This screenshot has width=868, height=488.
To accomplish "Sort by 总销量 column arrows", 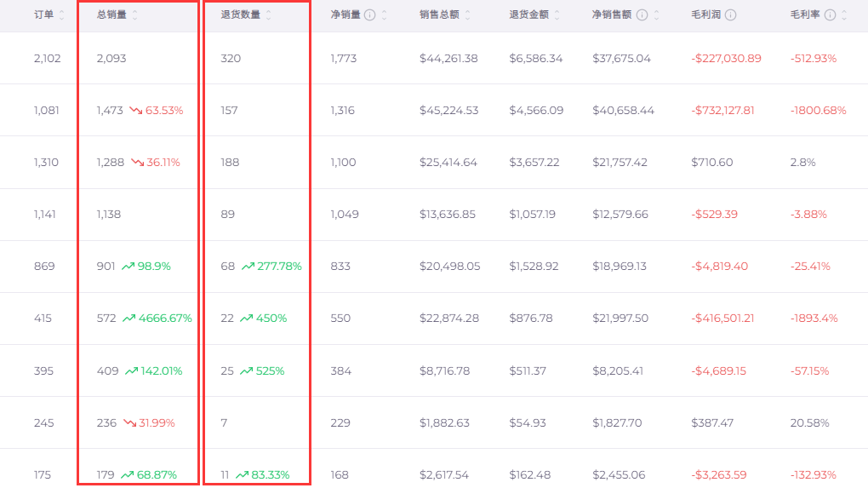I will click(135, 15).
